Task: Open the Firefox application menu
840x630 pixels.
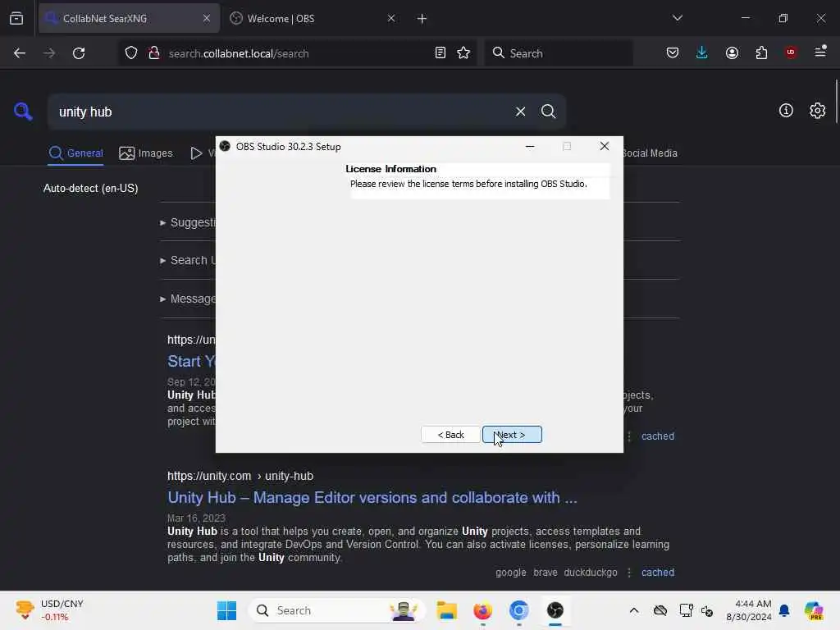Action: tap(820, 52)
